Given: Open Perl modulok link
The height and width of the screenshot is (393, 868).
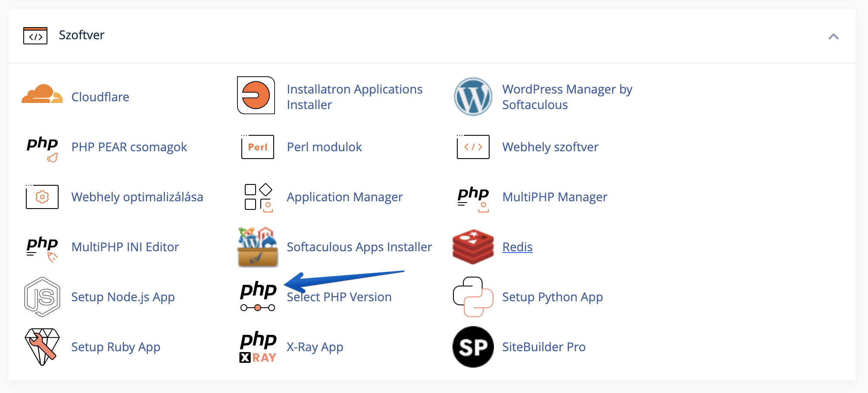Looking at the screenshot, I should pyautogui.click(x=325, y=147).
